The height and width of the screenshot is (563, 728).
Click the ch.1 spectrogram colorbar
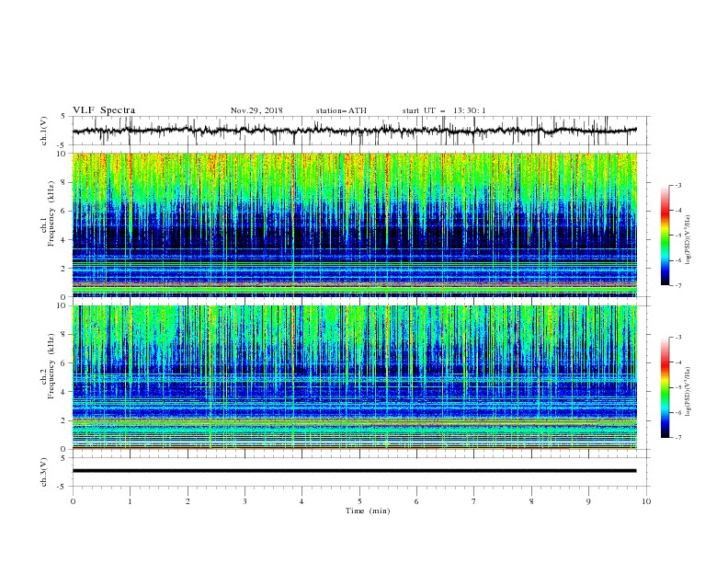[x=665, y=236]
